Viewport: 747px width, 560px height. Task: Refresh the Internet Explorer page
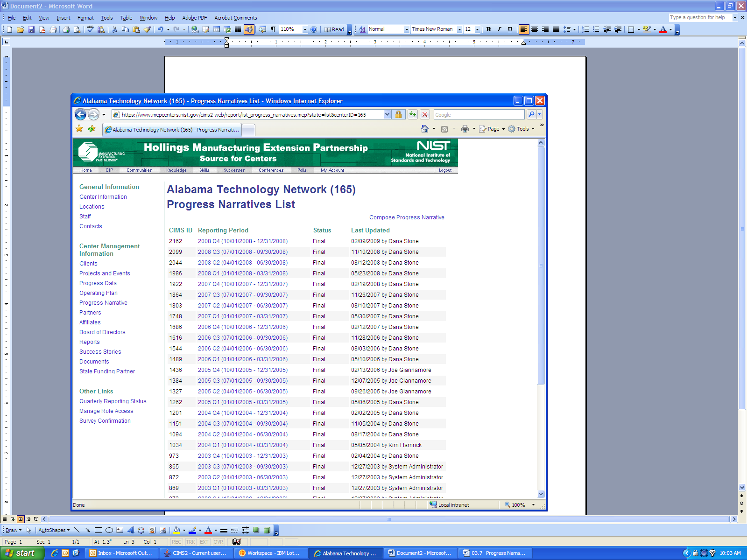point(412,114)
